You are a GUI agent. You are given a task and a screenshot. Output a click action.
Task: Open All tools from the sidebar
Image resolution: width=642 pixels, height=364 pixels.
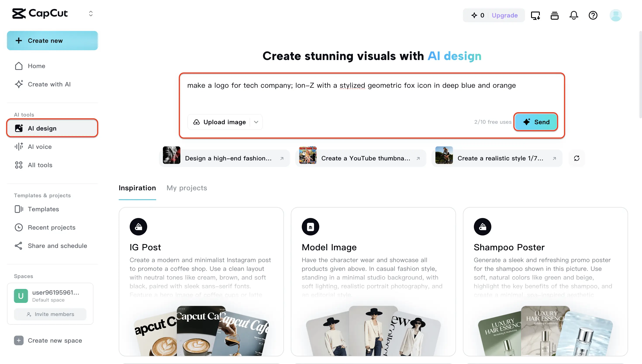40,165
